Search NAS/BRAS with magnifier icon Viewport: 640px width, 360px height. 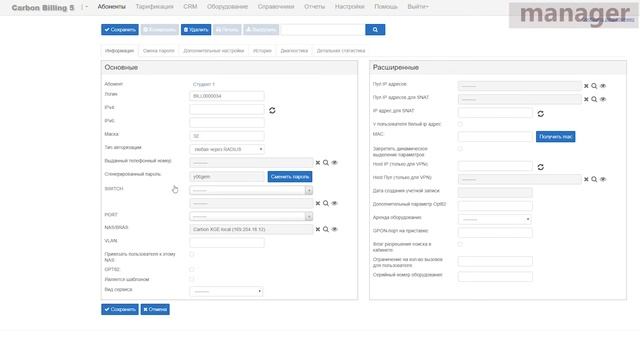click(x=326, y=229)
